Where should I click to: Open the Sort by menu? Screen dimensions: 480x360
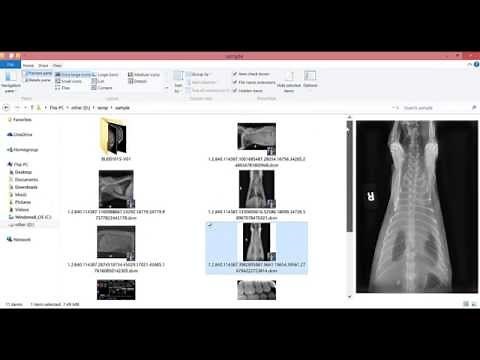point(178,81)
